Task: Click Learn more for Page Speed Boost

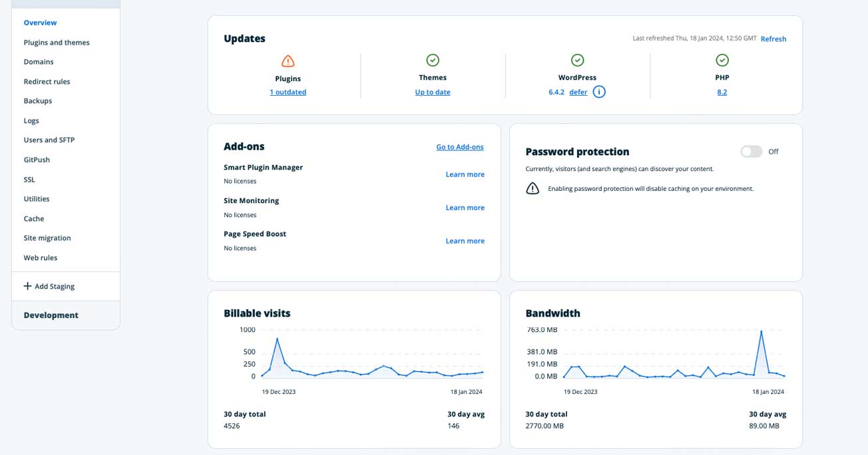Action: 465,241
